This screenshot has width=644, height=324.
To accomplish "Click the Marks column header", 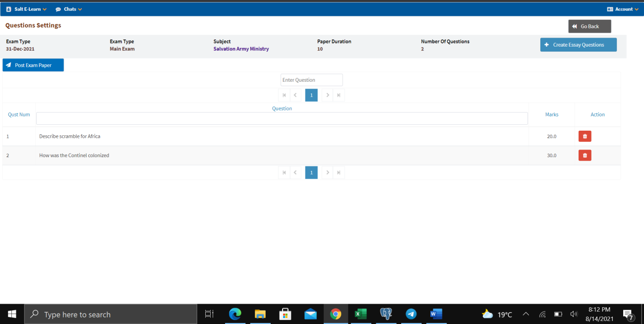I will [x=552, y=114].
